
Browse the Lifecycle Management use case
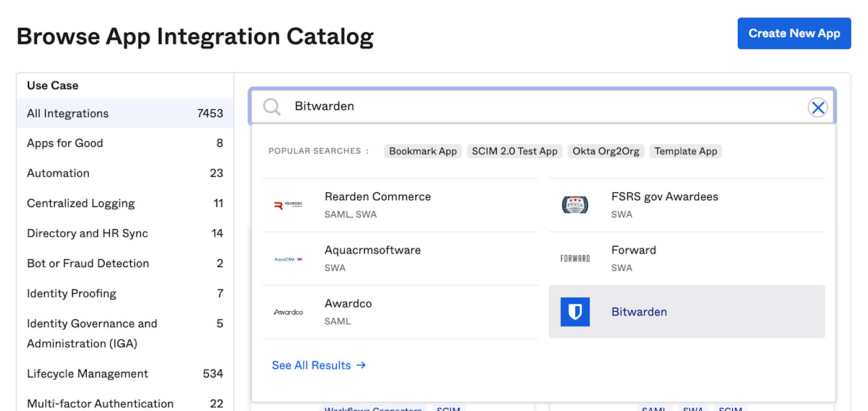click(87, 374)
